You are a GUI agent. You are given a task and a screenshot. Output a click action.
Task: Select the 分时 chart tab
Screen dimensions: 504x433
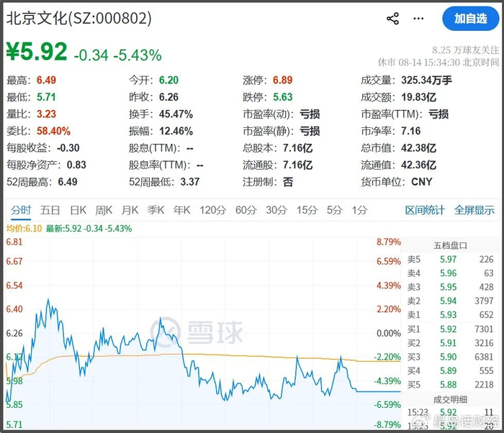point(21,210)
